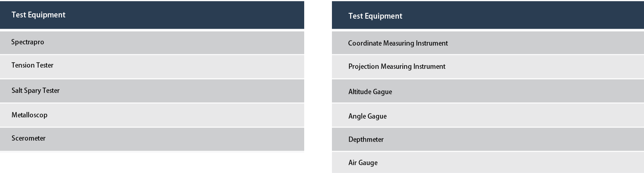
Task: Select the Depthmeter row
Action: point(488,139)
